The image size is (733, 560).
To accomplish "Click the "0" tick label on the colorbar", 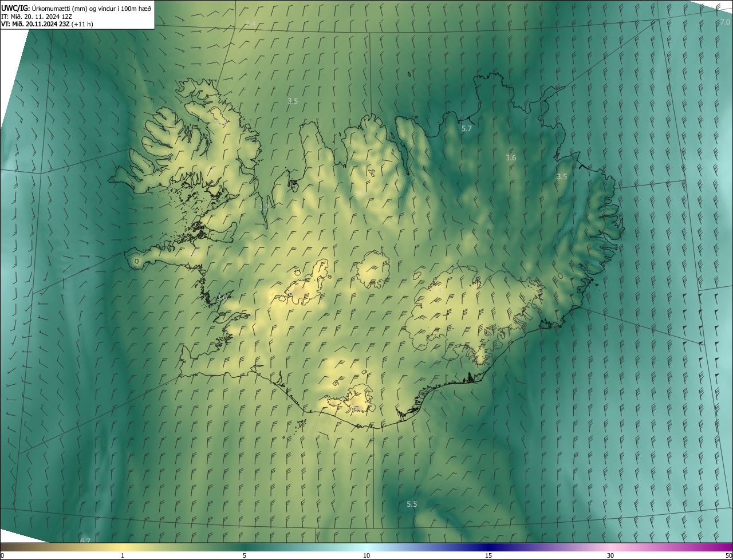I will point(2,556).
